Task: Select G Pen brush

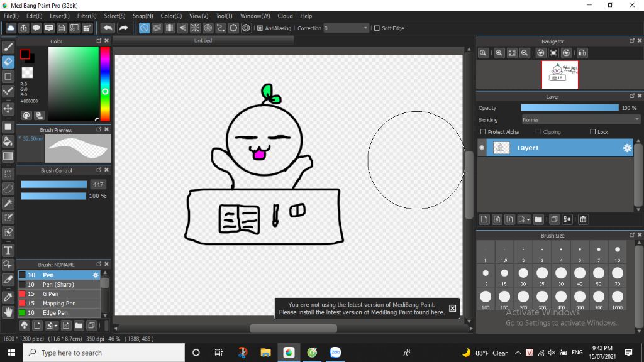Action: (58, 294)
